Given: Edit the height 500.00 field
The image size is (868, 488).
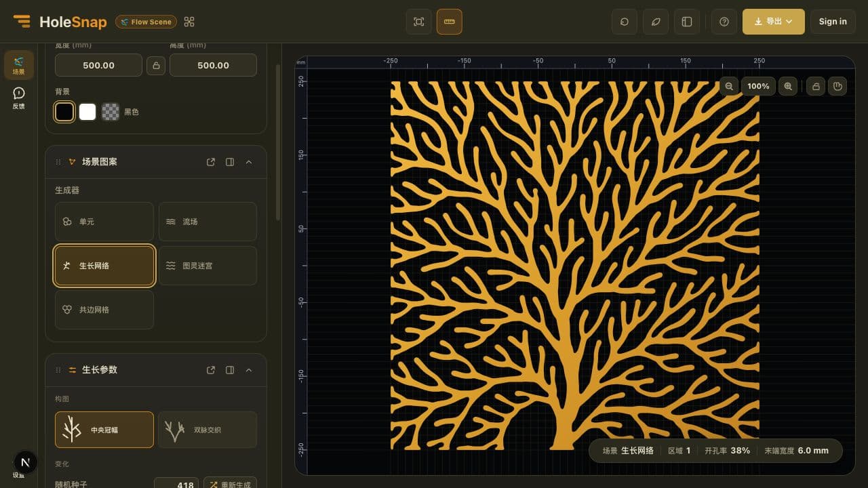Looking at the screenshot, I should click(213, 65).
